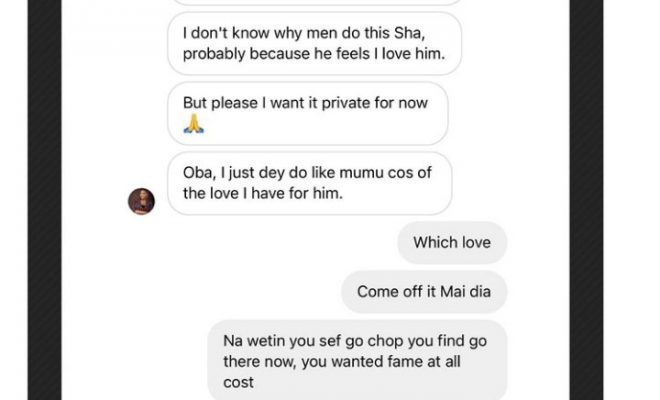Click the praying hands emoji
The height and width of the screenshot is (400, 660).
click(194, 125)
